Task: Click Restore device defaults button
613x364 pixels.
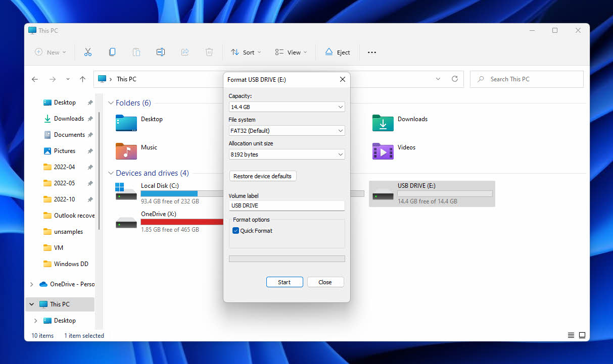Action: 263,176
